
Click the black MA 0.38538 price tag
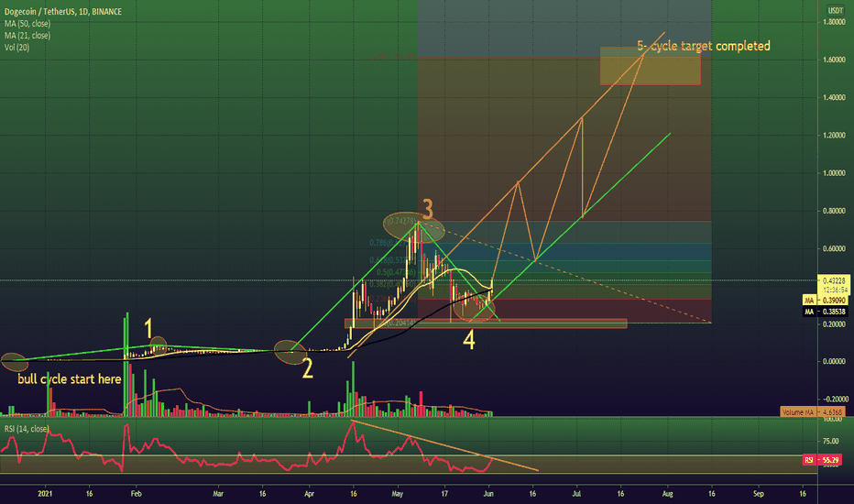826,312
